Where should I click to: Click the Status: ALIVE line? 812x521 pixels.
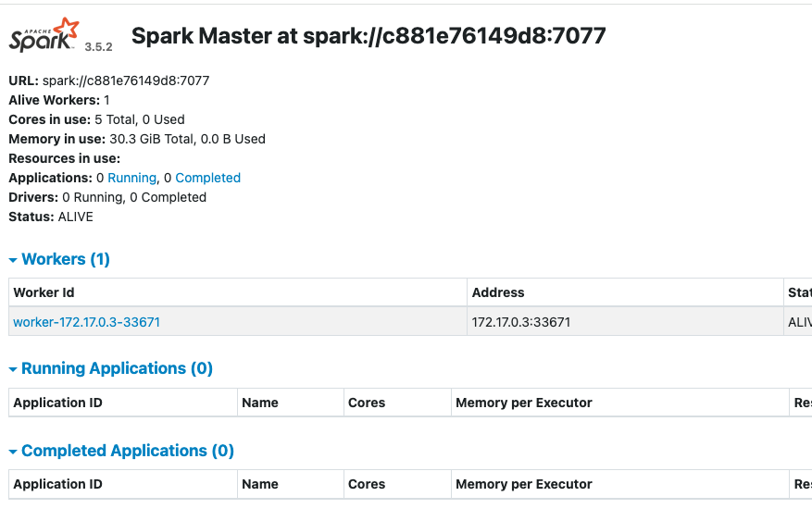[51, 217]
